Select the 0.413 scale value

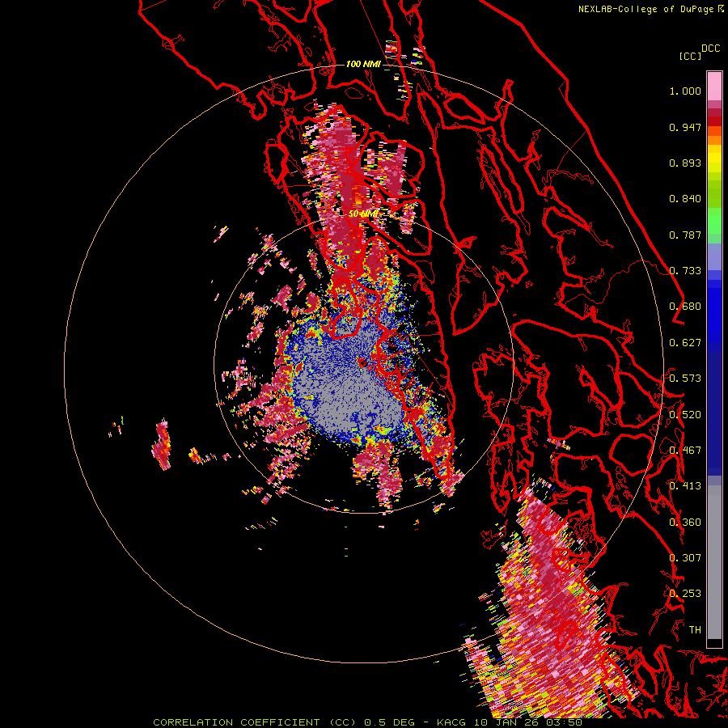685,486
